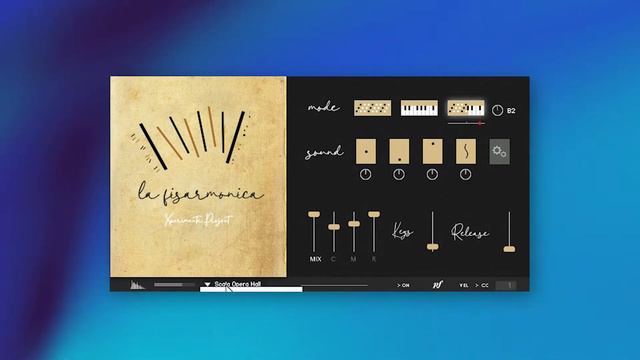
Task: Adjust the Keys noise fader
Action: 433,247
